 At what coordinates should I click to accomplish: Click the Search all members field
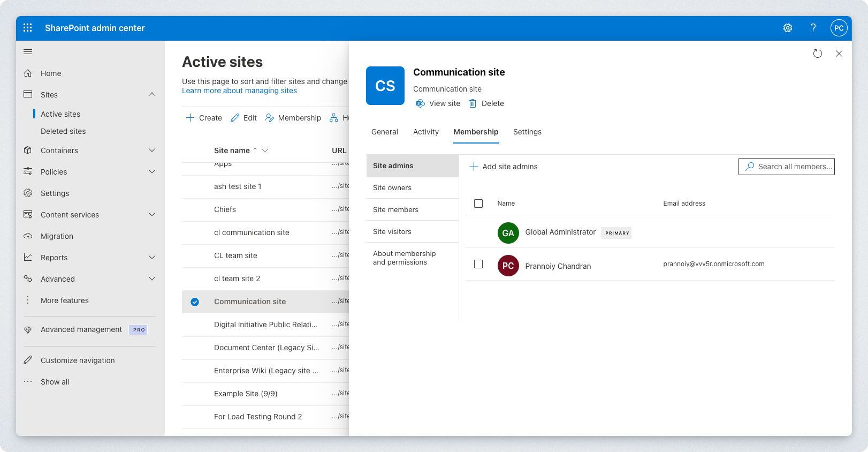[787, 167]
